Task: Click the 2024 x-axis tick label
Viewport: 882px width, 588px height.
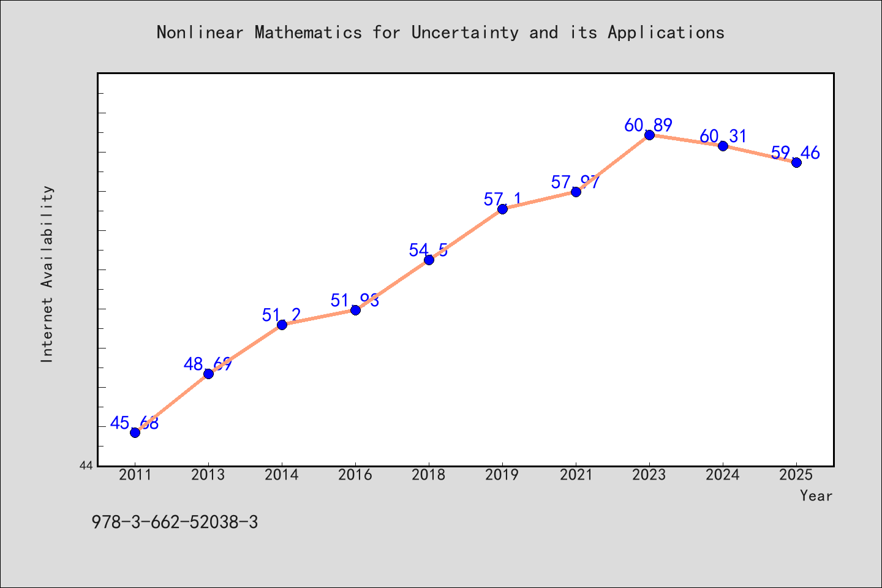Action: pyautogui.click(x=723, y=475)
